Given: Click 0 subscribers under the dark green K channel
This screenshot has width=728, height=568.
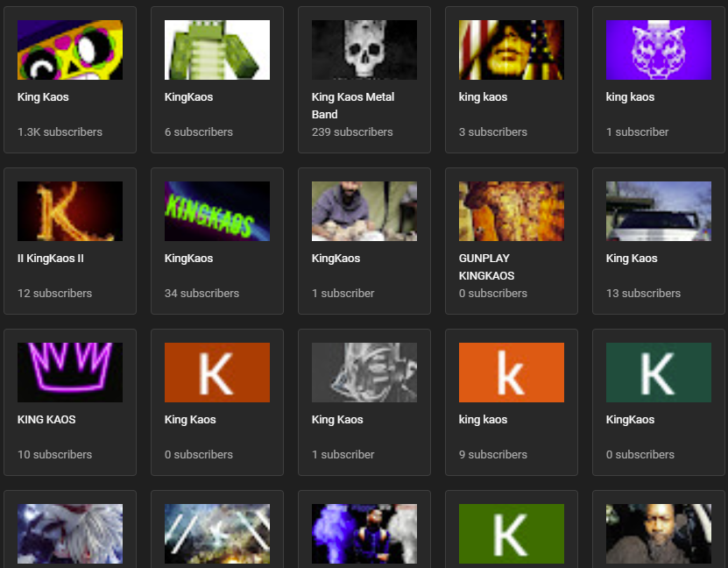Looking at the screenshot, I should pos(640,454).
